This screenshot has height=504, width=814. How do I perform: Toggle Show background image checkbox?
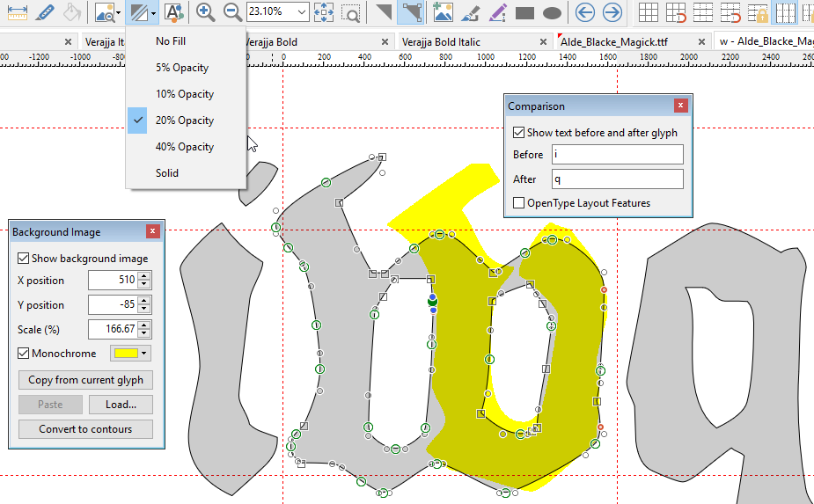tap(24, 259)
